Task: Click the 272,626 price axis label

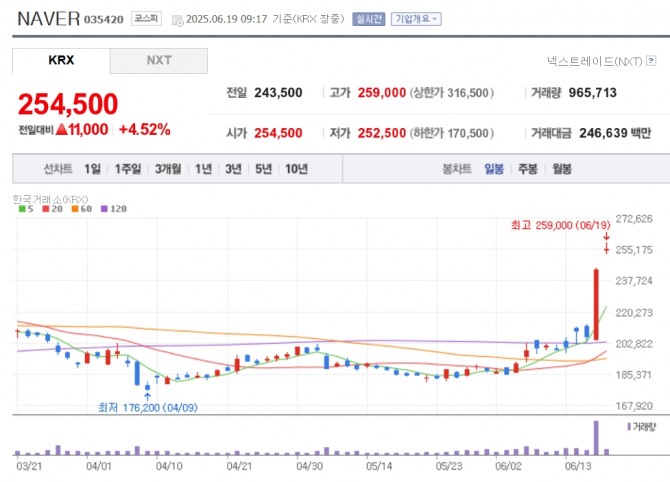Action: click(x=634, y=219)
